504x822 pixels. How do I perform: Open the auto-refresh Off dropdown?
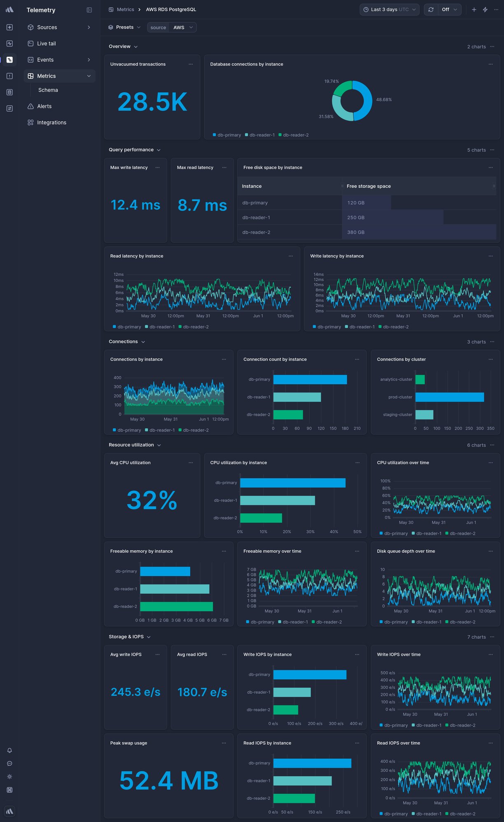449,9
